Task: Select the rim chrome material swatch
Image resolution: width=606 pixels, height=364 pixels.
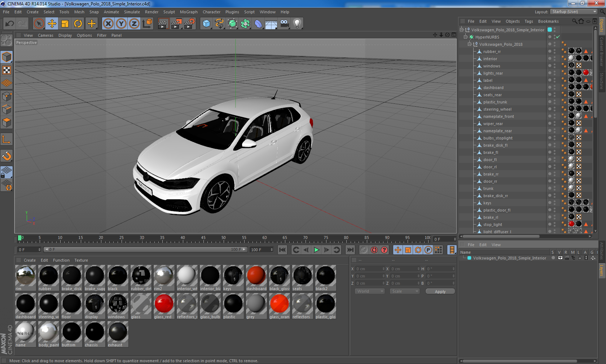Action: point(26,278)
